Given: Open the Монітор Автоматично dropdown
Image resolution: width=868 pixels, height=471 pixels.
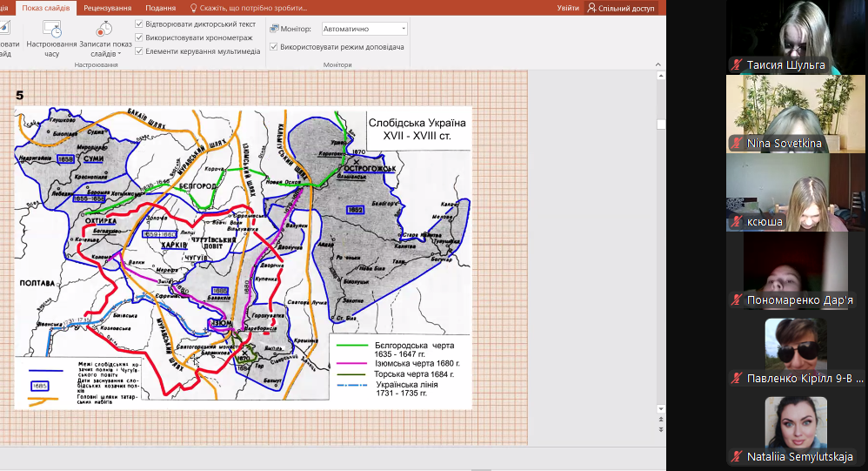Looking at the screenshot, I should [364, 29].
